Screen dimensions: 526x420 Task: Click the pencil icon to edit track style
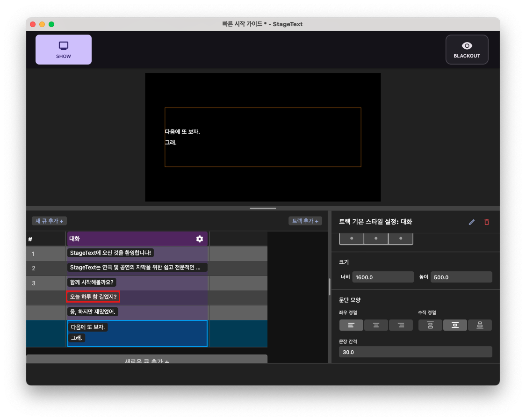pos(471,222)
